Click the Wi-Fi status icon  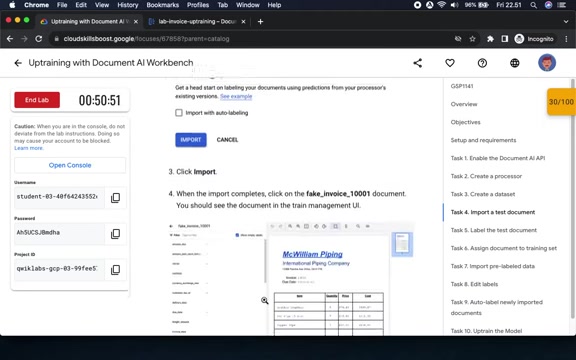point(442,5)
